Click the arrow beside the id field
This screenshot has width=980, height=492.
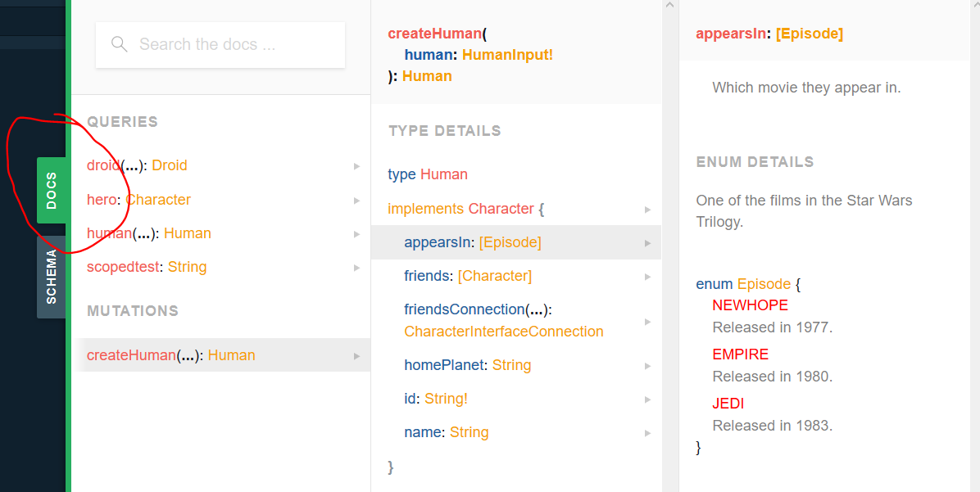(x=647, y=399)
